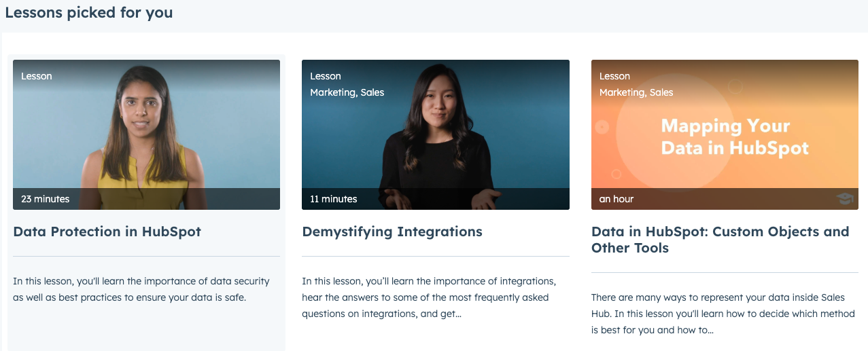This screenshot has width=868, height=351.
Task: Open the Demystifying Integrations title link
Action: point(392,232)
